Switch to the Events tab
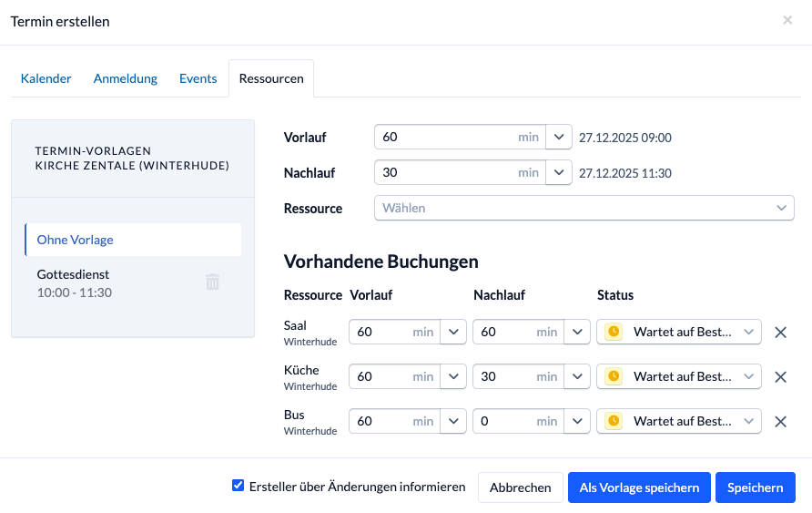The image size is (812, 513). pyautogui.click(x=198, y=78)
